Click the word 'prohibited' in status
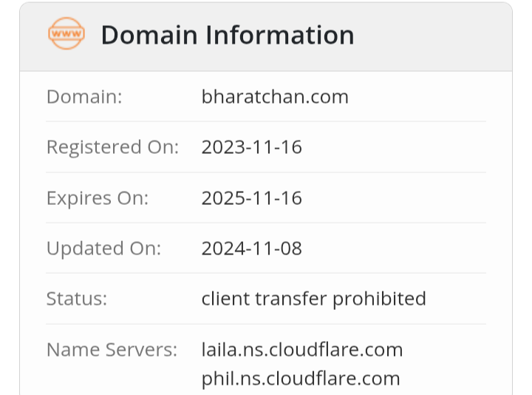Image resolution: width=532 pixels, height=395 pixels. point(379,299)
